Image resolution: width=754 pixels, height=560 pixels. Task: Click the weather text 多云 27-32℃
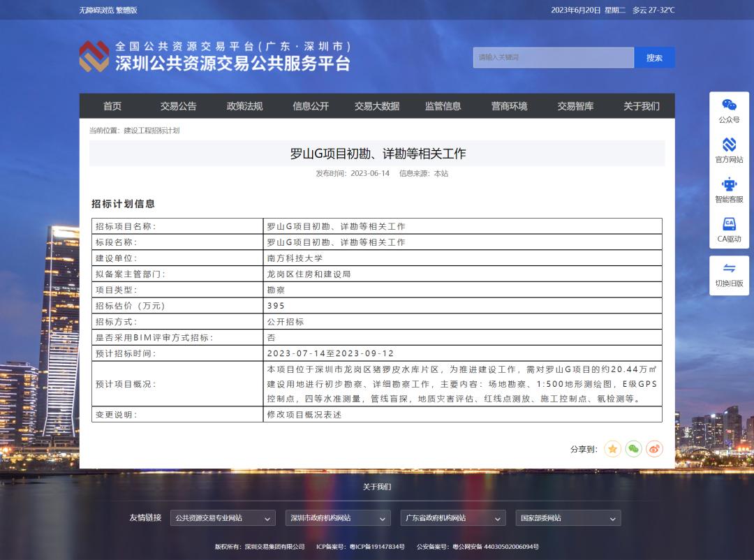pyautogui.click(x=653, y=10)
